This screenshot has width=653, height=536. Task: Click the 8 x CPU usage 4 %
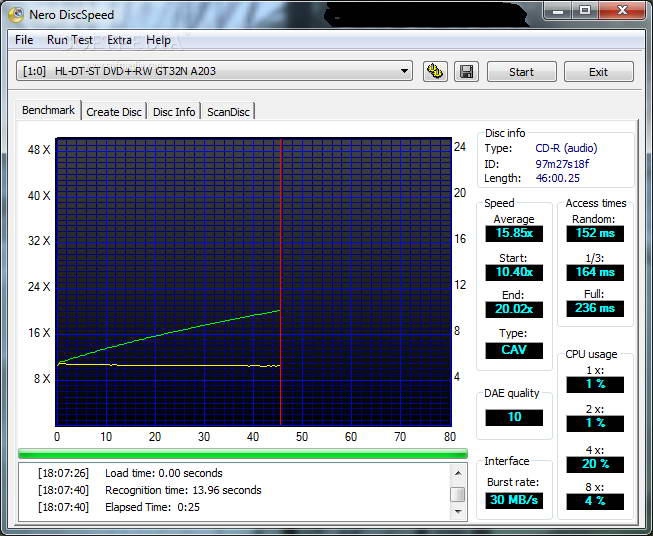point(595,501)
